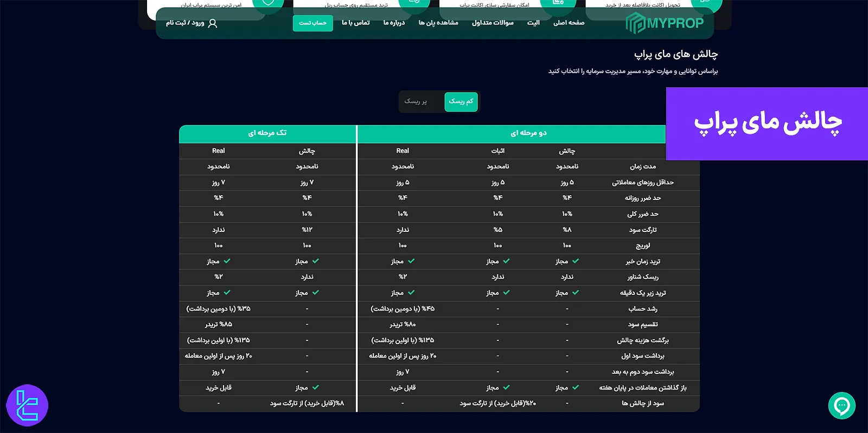Screen dimensions: 868x433
Task: Click the checkmark in ترید زمان خبر row, اثبات column
Action: [x=506, y=261]
